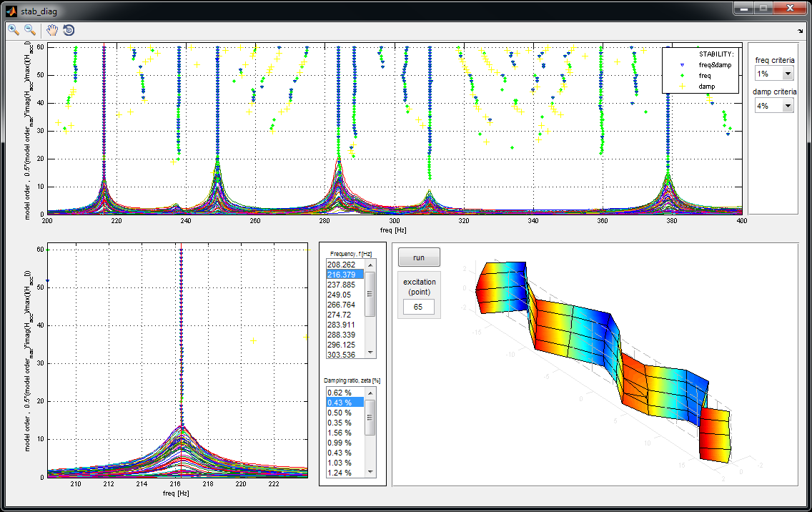Select damping ratio 1.24 % entry

coord(345,473)
